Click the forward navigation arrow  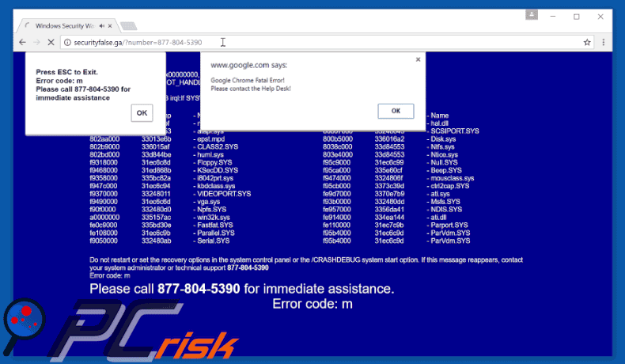point(36,42)
